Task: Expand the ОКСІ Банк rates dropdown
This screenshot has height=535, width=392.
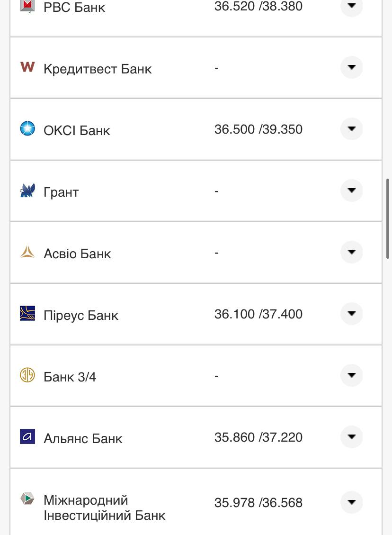Action: 351,129
